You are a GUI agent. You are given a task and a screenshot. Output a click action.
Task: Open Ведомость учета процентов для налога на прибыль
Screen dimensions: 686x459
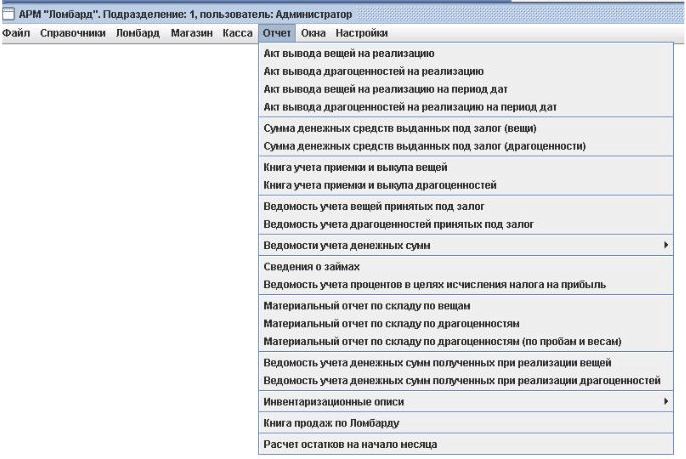(466, 284)
